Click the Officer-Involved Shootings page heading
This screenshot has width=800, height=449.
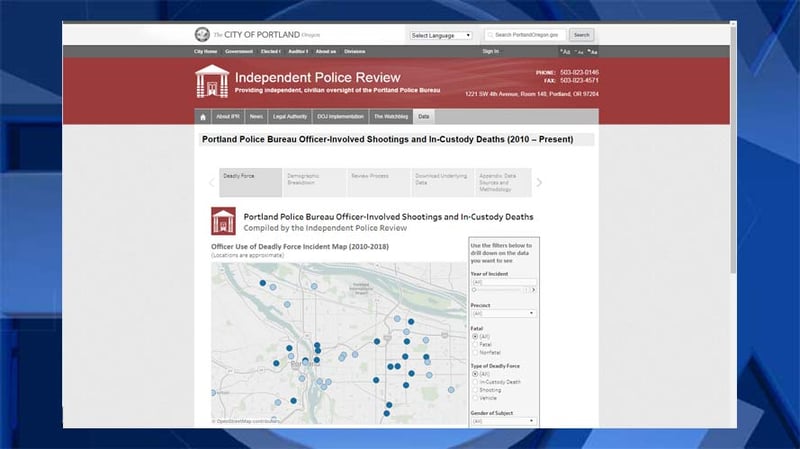(x=387, y=139)
